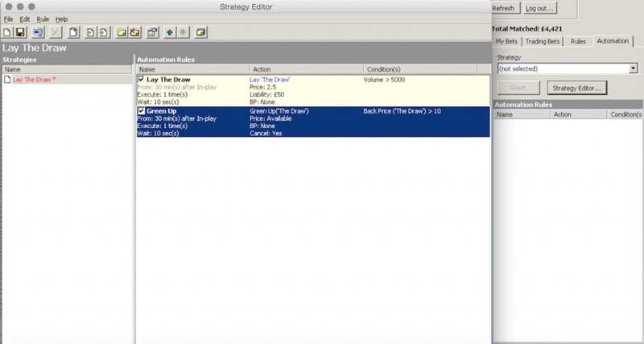The width and height of the screenshot is (644, 344).
Task: Uncheck the Lay The Draw rule checkbox
Action: (x=142, y=79)
